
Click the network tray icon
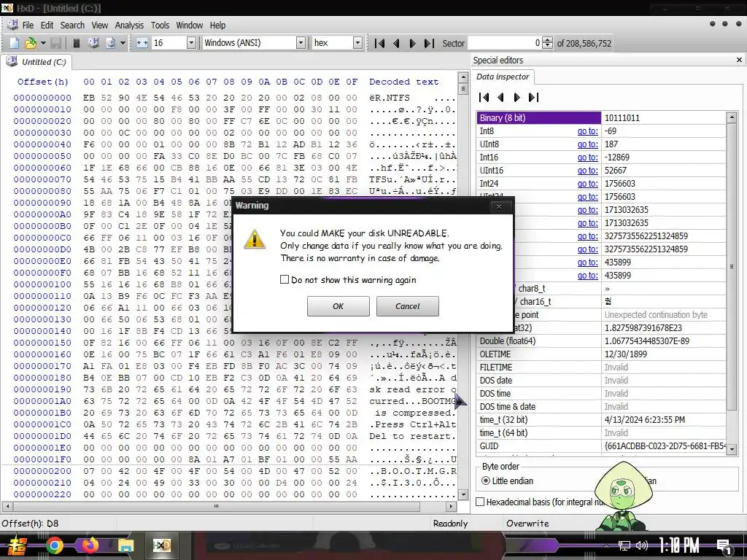[x=624, y=545]
